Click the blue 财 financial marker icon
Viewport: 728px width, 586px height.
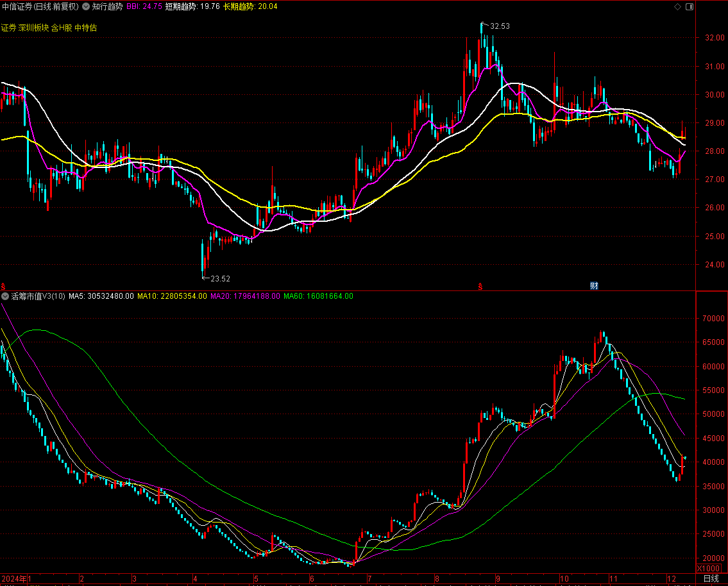[x=594, y=286]
